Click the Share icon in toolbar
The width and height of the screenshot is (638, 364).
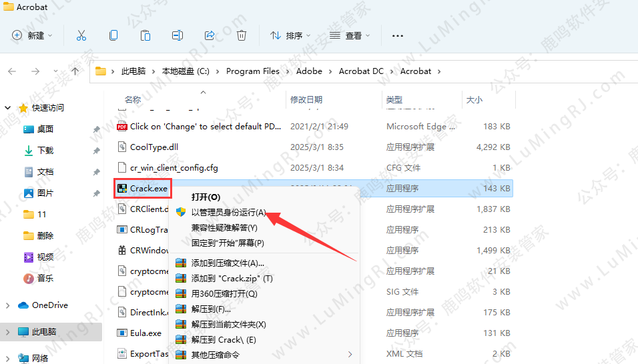[210, 36]
